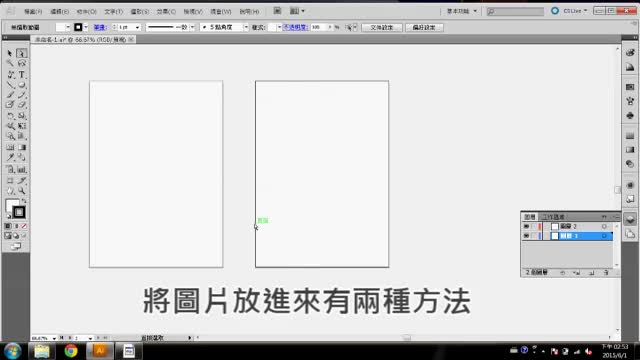Open Adobe Bridge icon in menu bar
The image size is (640, 360).
(x=277, y=11)
